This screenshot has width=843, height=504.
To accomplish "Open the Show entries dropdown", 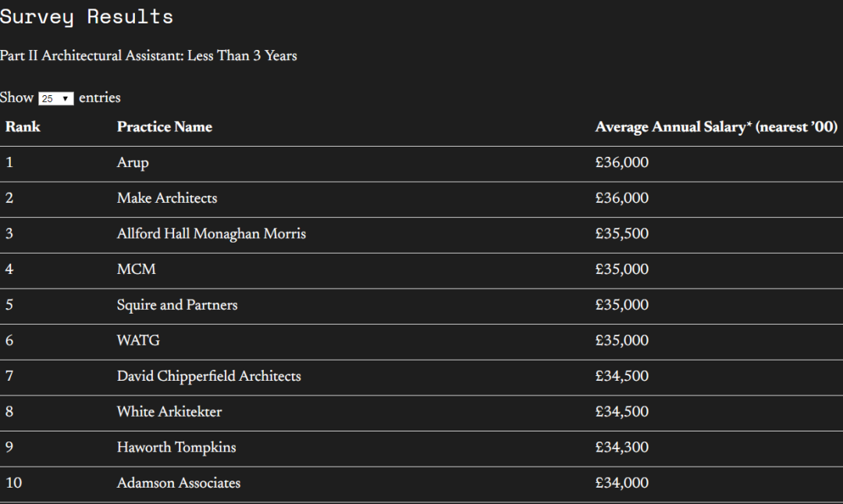I will click(x=56, y=99).
